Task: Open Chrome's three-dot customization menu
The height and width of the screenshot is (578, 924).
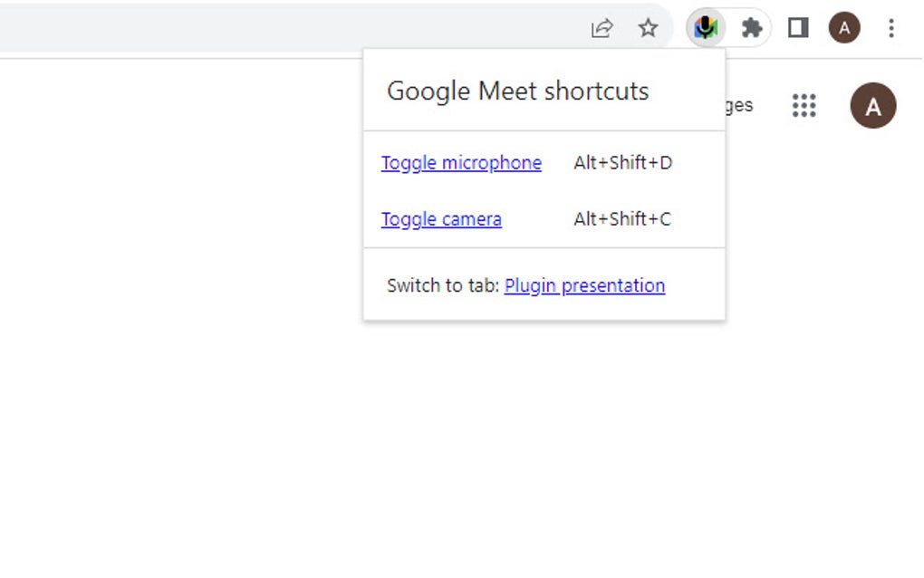Action: point(891,27)
